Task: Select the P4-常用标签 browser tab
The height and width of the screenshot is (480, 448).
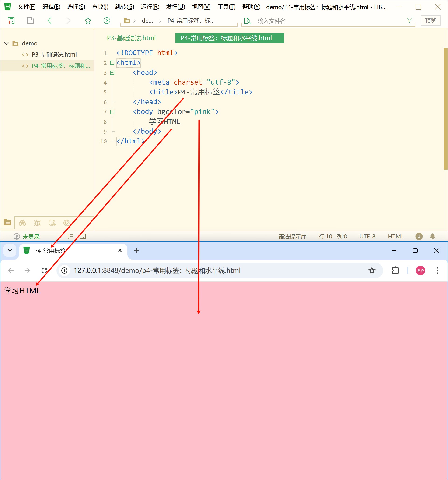Action: click(x=73, y=251)
